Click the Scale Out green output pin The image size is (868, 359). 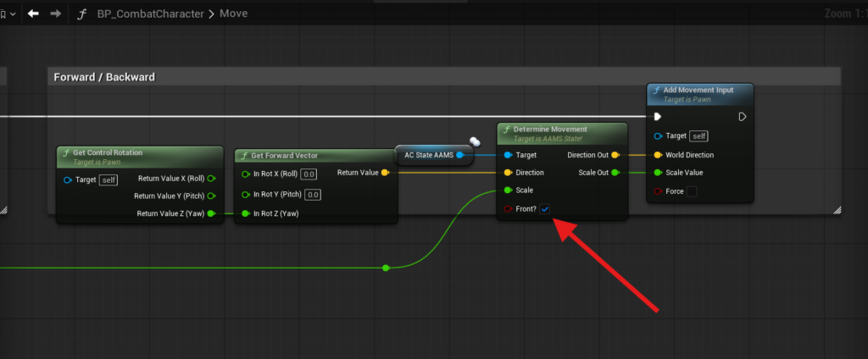(615, 173)
